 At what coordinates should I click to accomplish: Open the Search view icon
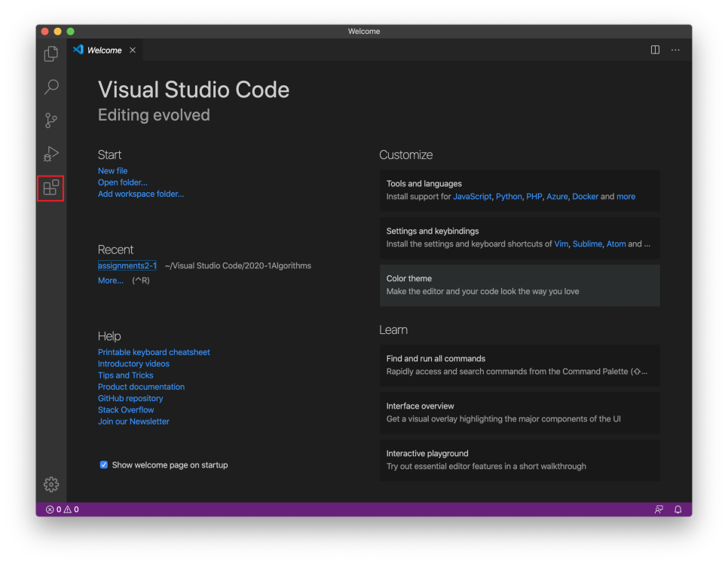coord(51,87)
